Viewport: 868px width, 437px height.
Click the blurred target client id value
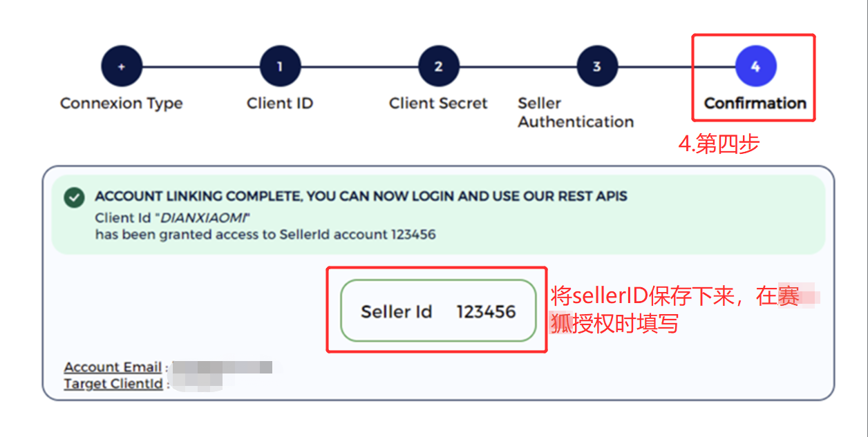click(197, 383)
